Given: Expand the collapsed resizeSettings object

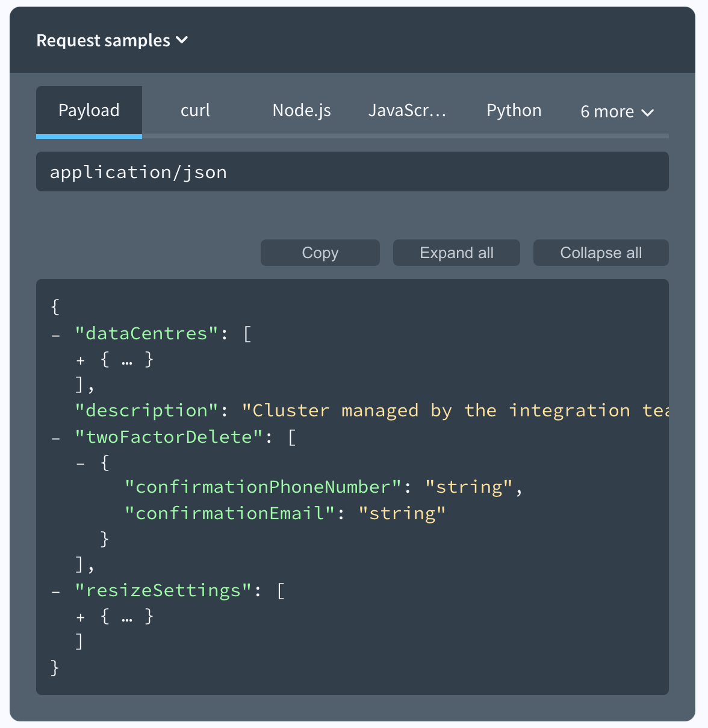Looking at the screenshot, I should (80, 616).
